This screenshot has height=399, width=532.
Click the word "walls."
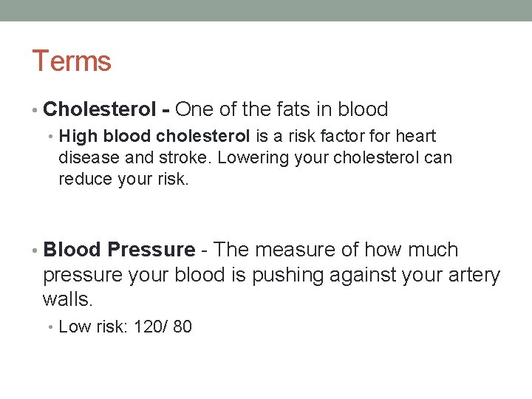(x=68, y=300)
